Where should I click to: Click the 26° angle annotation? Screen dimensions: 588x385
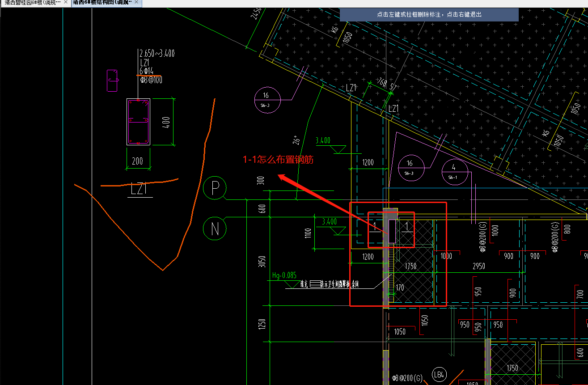(296, 141)
